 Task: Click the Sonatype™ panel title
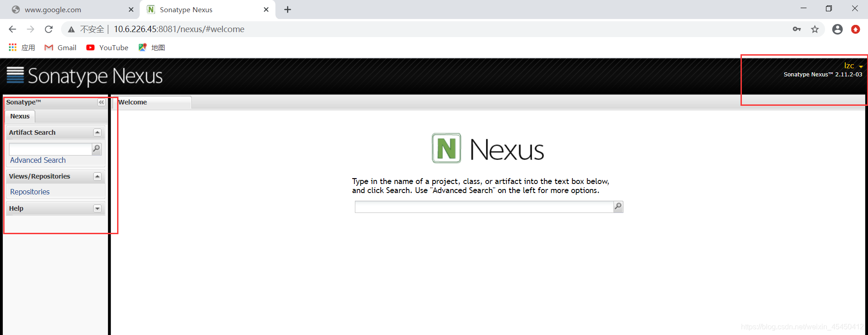point(24,102)
